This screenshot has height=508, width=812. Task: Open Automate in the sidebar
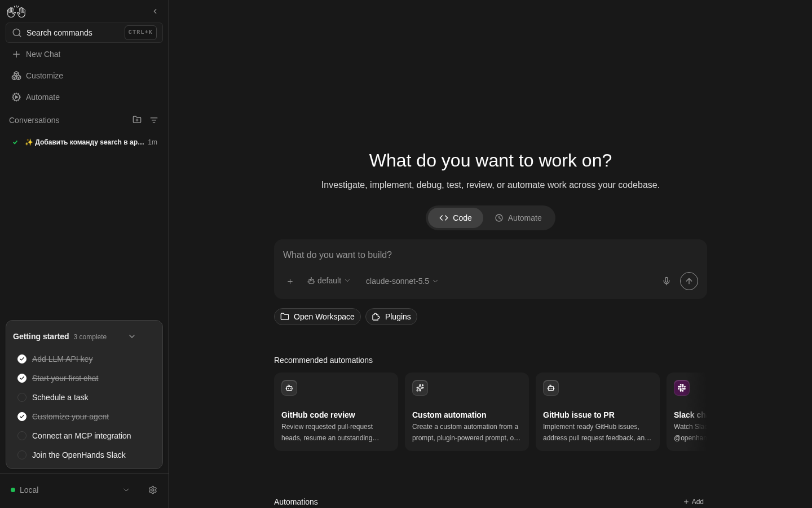point(84,97)
